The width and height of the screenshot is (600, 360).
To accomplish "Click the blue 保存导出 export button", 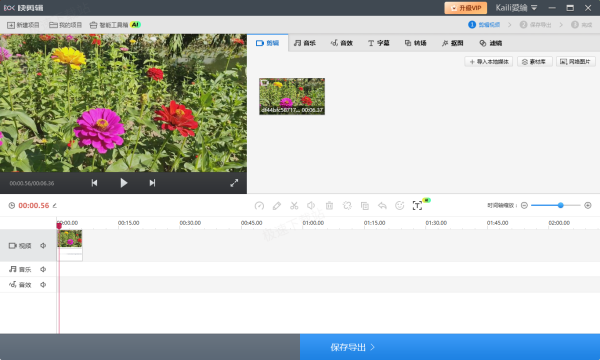I will click(450, 347).
